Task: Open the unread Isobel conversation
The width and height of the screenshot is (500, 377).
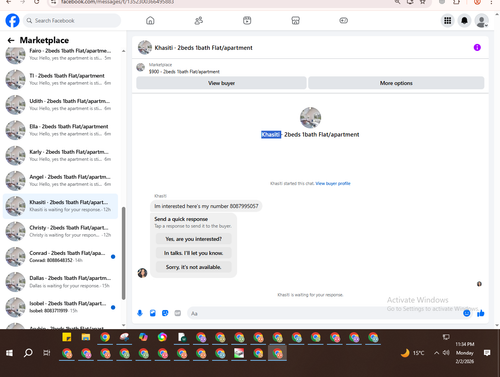Action: (x=60, y=307)
